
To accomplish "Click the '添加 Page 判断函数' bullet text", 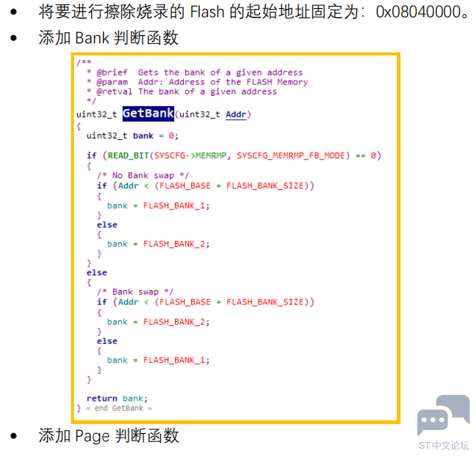I will click(108, 436).
